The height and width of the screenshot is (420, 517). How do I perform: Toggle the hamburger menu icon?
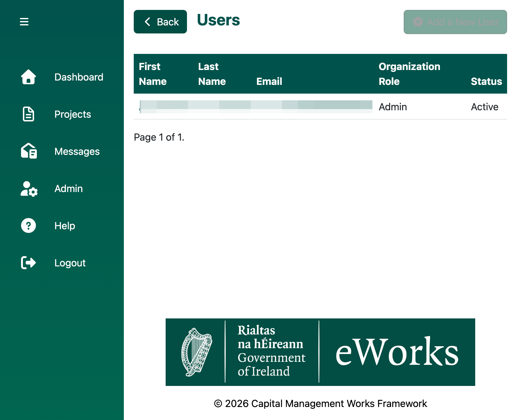pyautogui.click(x=24, y=22)
